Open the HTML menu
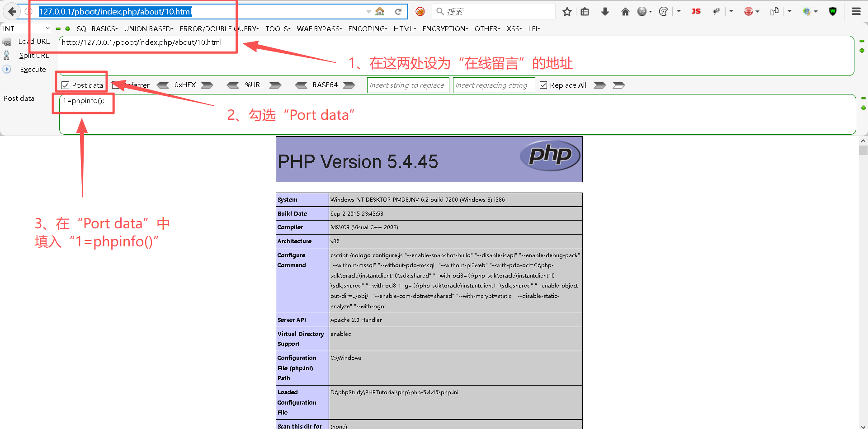This screenshot has width=868, height=429. [405, 29]
